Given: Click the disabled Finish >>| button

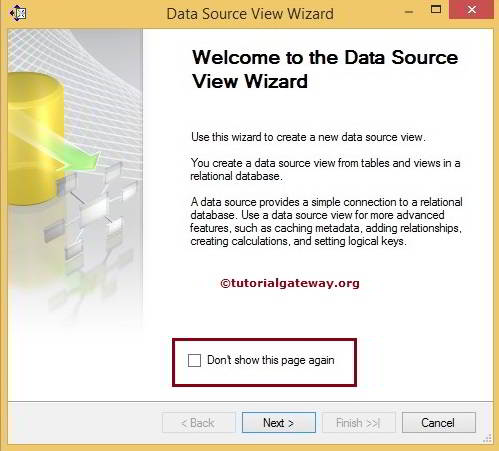Looking at the screenshot, I should pos(359,423).
